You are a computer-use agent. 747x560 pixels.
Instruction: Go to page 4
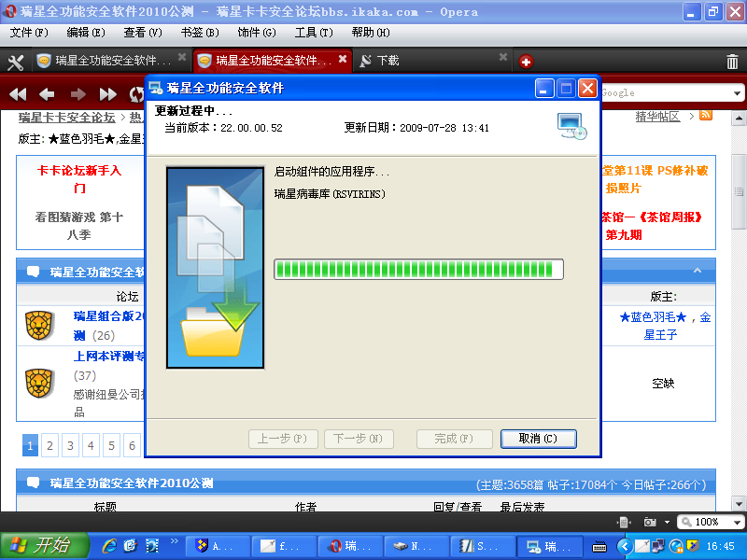pyautogui.click(x=91, y=445)
